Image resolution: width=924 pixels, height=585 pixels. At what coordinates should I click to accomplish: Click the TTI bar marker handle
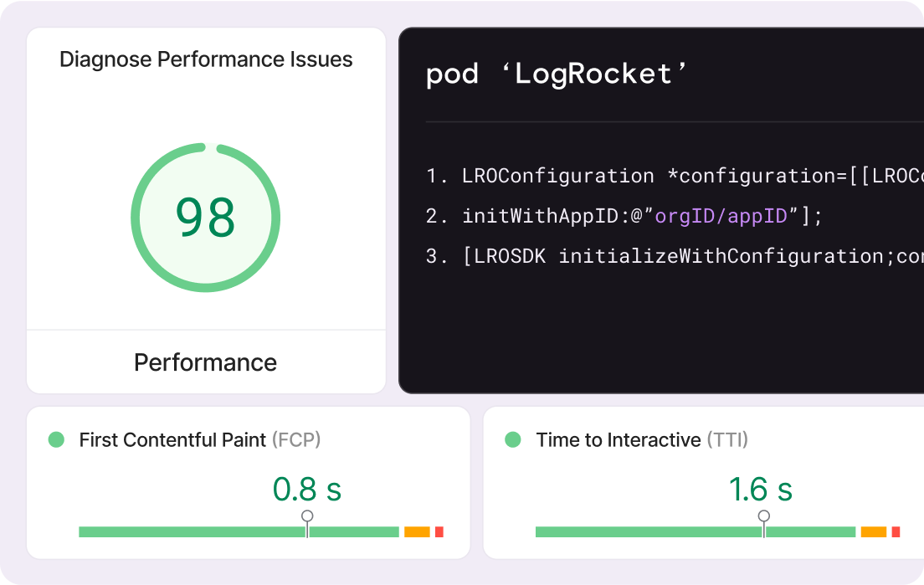[764, 517]
